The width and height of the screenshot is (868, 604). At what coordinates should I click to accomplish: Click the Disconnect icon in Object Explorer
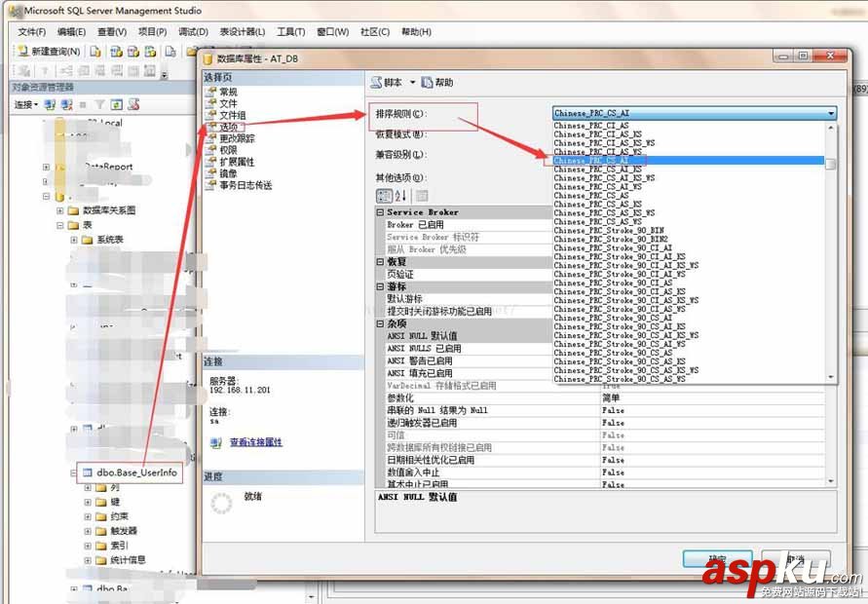click(67, 104)
